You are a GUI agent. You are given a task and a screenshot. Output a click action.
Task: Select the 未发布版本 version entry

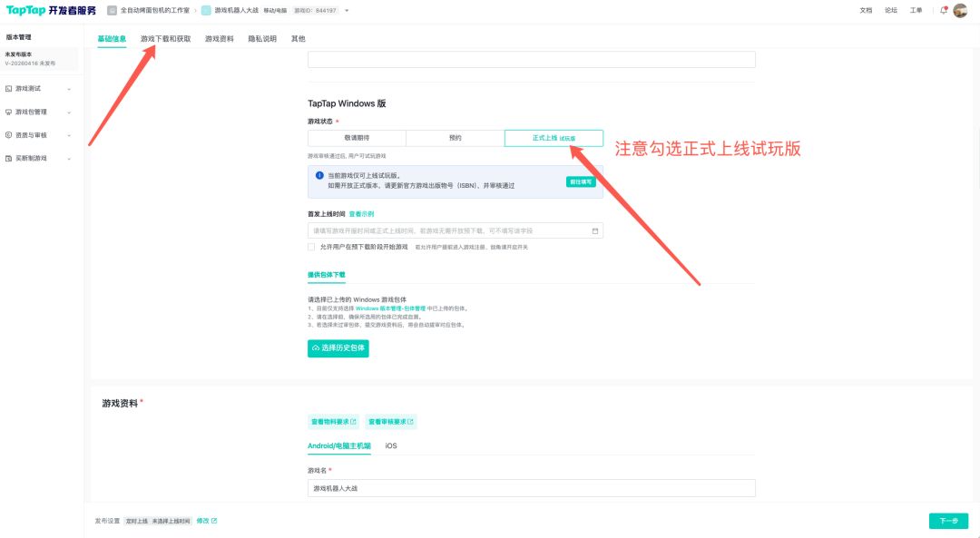[x=41, y=59]
